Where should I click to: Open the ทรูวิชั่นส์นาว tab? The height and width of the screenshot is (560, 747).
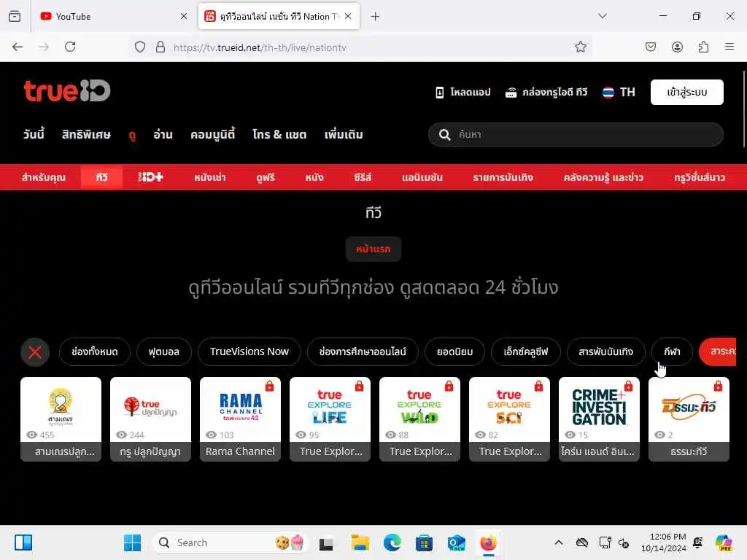click(x=700, y=177)
